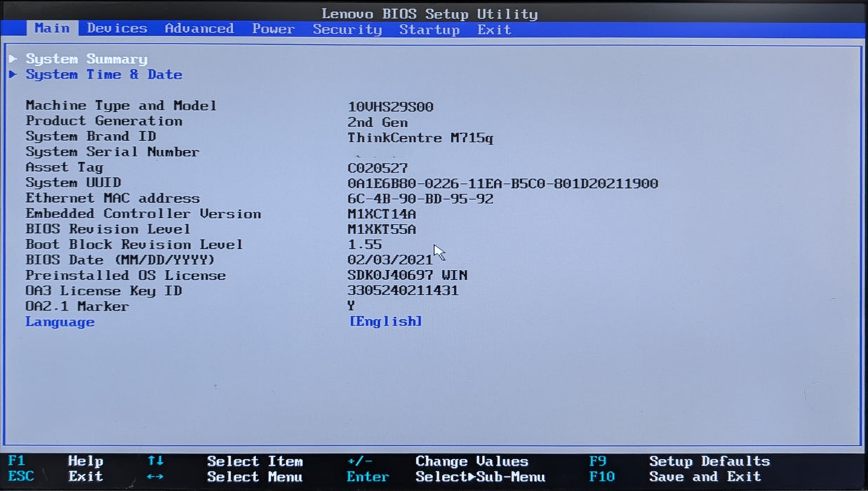
Task: Click the UUID value starting 0A1E6B80
Action: [503, 184]
